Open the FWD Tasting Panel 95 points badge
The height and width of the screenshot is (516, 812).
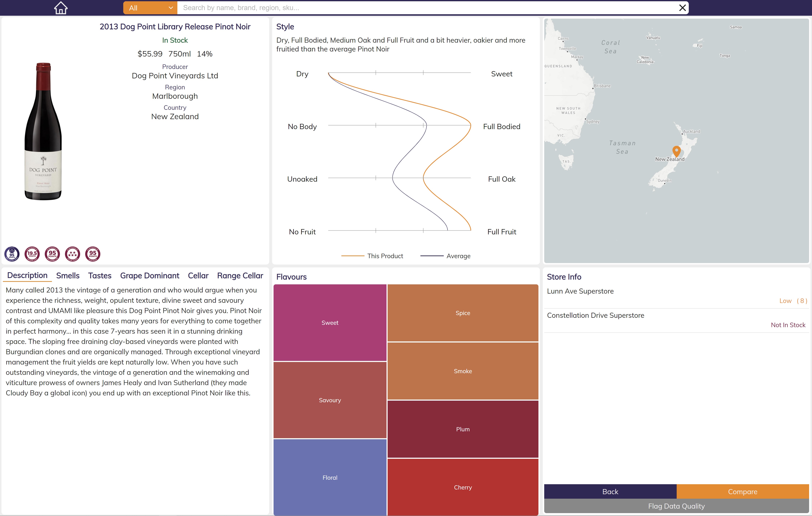point(12,254)
